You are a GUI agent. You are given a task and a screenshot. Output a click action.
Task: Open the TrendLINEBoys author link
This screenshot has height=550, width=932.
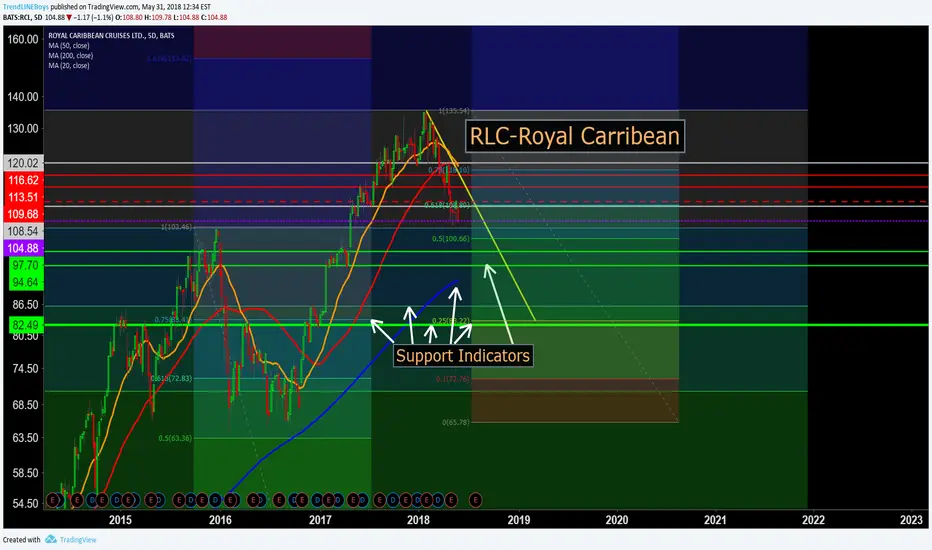26,7
